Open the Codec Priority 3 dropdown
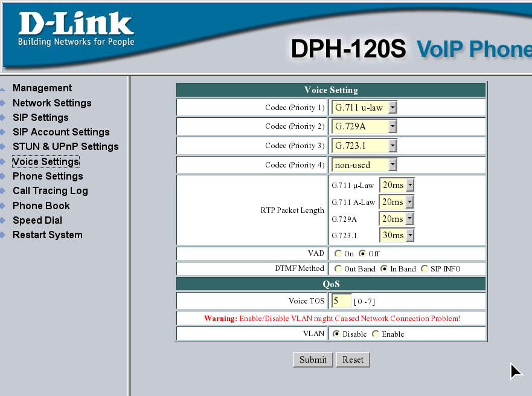This screenshot has height=396, width=532. click(364, 146)
